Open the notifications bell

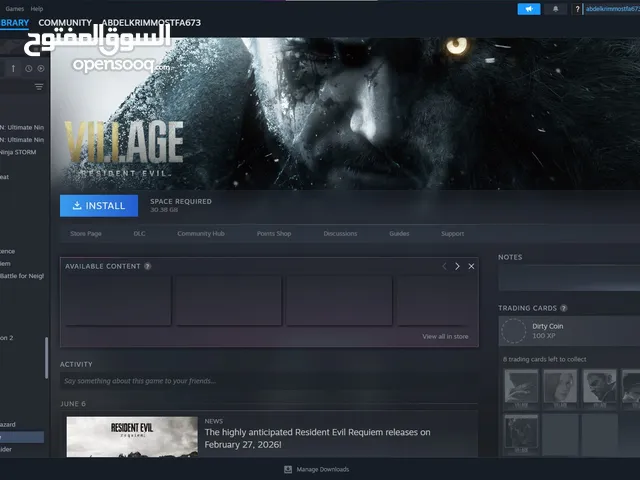point(555,9)
